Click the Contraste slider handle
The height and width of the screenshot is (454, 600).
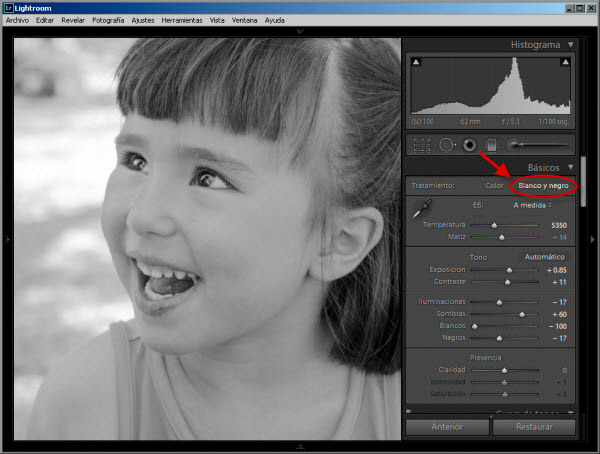(507, 283)
